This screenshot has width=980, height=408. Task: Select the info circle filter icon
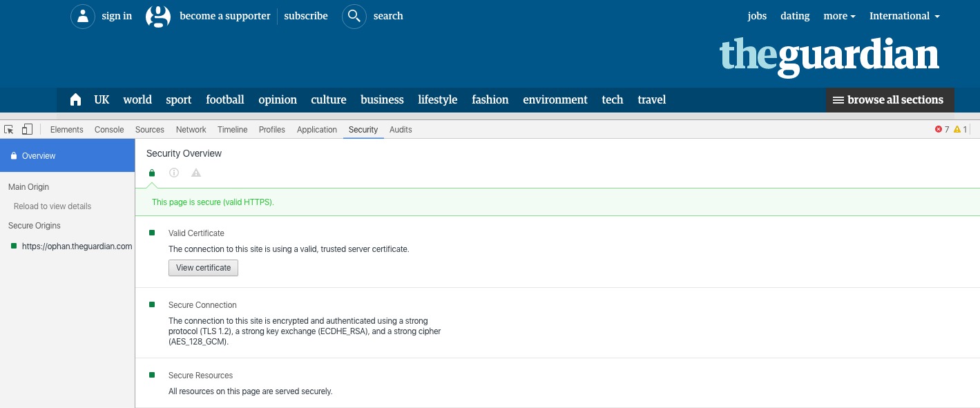point(174,173)
